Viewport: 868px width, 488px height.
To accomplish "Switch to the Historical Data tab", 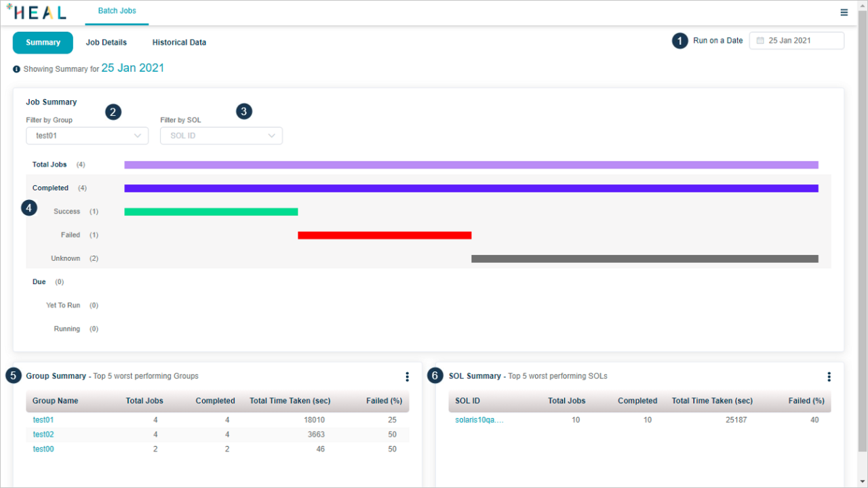I will pyautogui.click(x=179, y=42).
